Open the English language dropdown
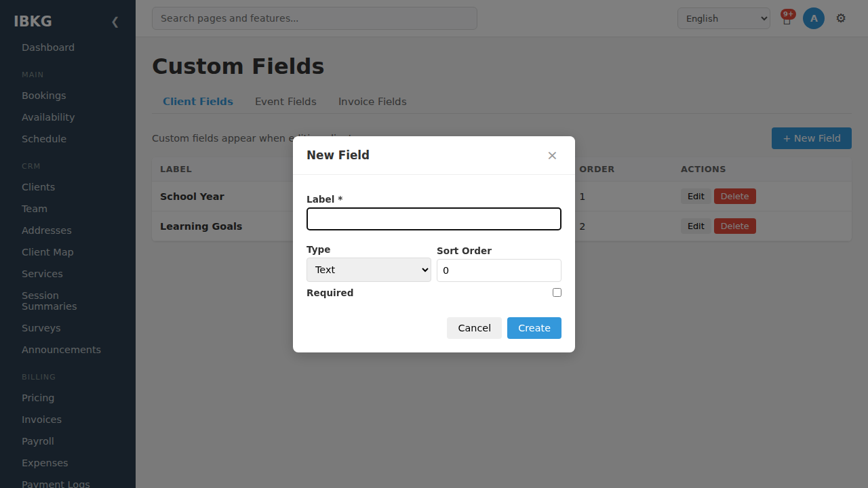 pos(724,18)
